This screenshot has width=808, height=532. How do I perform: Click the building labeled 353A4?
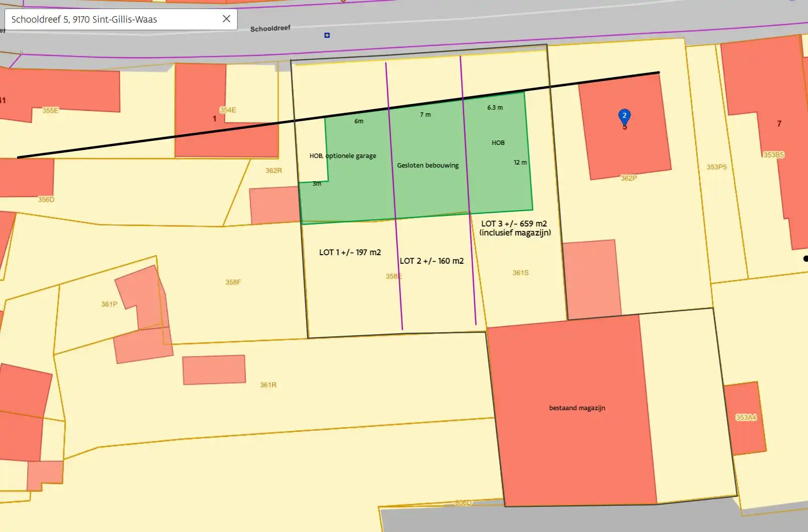[x=746, y=418]
